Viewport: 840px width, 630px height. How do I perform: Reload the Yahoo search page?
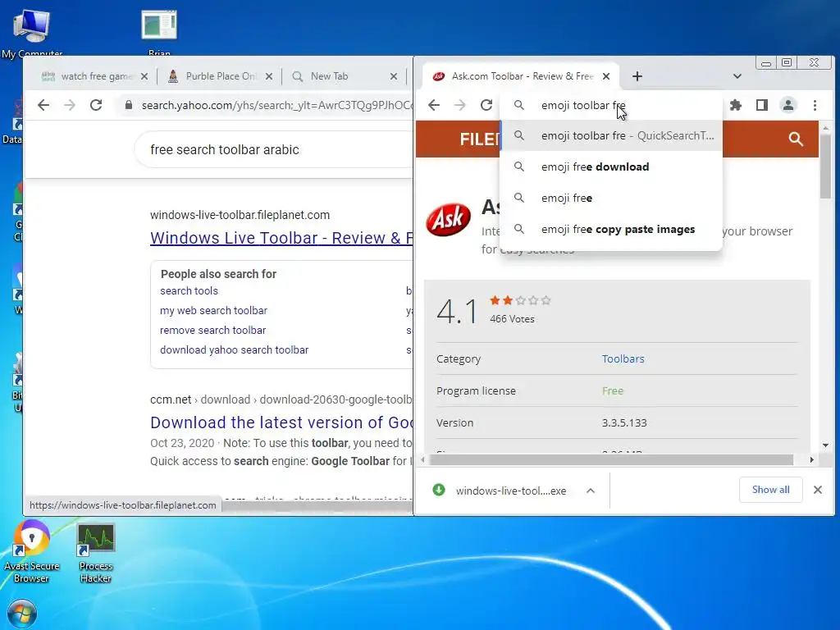(96, 105)
